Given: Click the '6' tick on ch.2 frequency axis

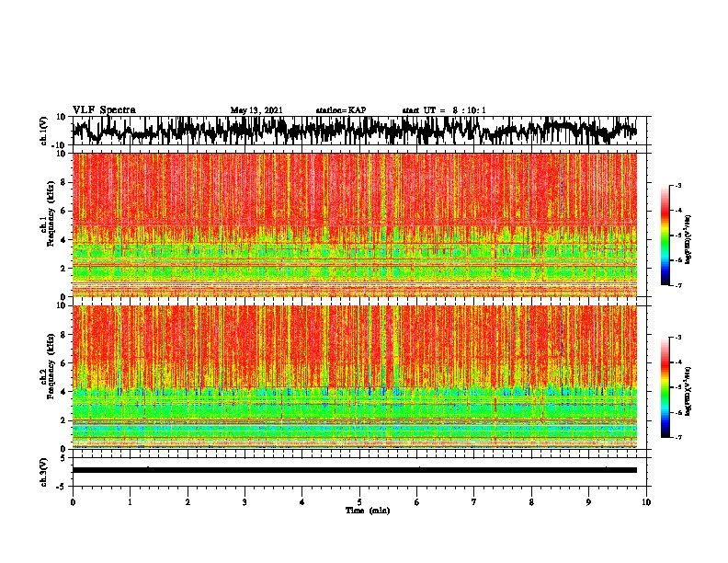Looking at the screenshot, I should pos(63,363).
